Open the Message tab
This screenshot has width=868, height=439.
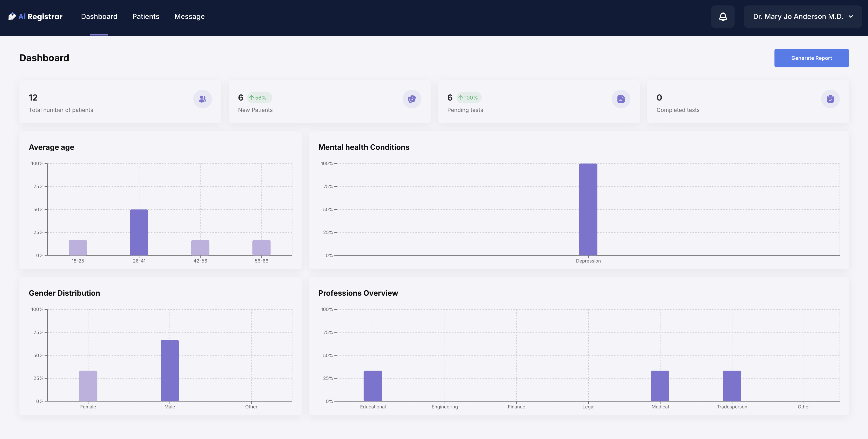[189, 17]
